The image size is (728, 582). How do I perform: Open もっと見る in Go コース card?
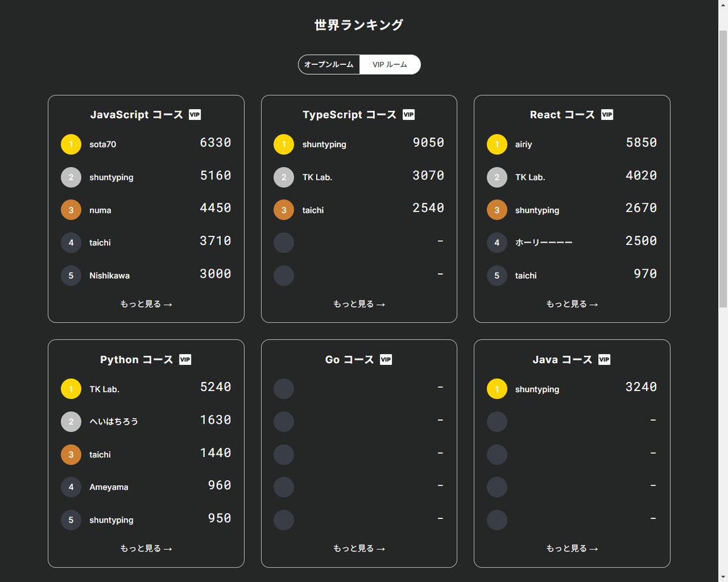pyautogui.click(x=359, y=549)
